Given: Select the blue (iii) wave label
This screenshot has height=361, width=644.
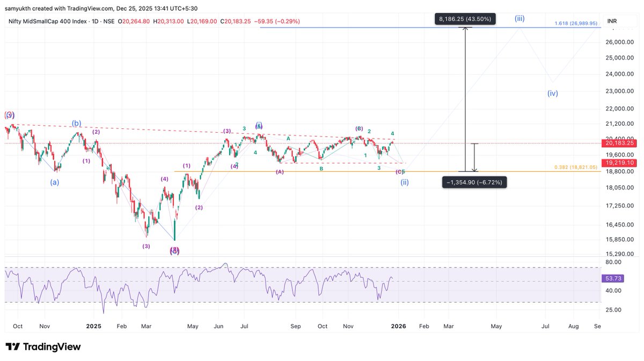Looking at the screenshot, I should tap(519, 18).
